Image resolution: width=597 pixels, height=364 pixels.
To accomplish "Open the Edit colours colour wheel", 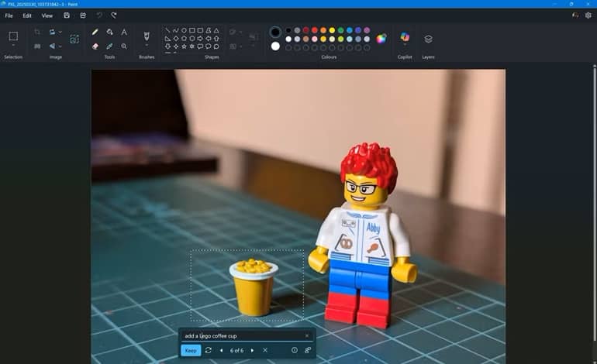I will [x=381, y=39].
